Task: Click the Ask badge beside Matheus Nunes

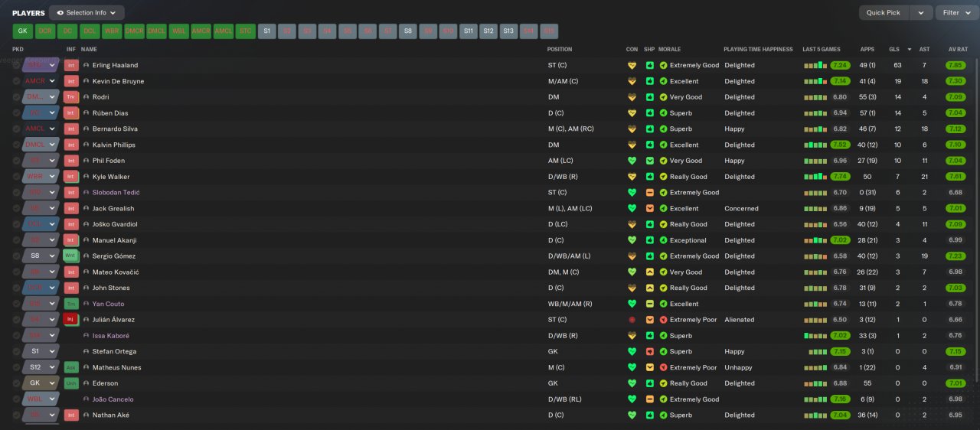Action: coord(71,367)
